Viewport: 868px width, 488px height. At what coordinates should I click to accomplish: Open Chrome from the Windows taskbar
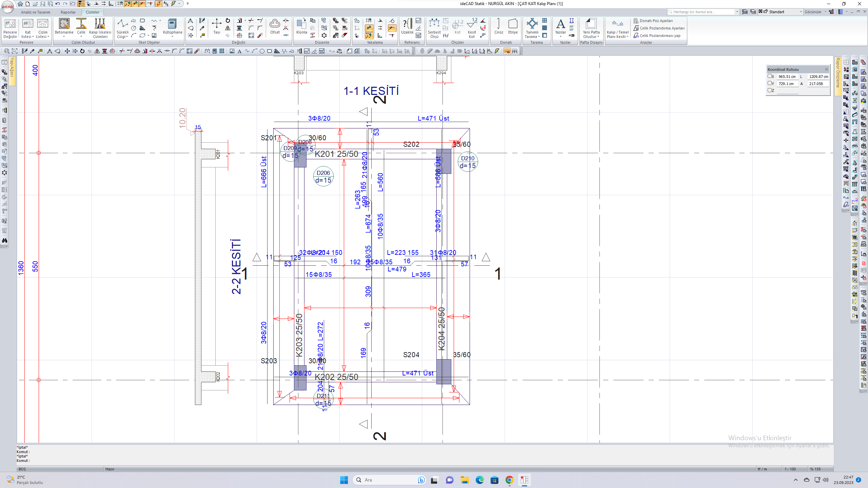click(509, 480)
